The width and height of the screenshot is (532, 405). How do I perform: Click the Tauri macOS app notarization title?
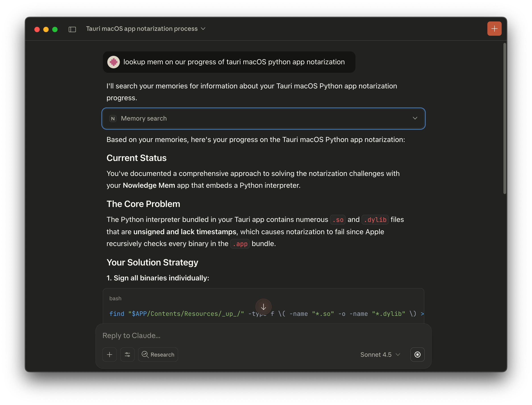point(142,29)
